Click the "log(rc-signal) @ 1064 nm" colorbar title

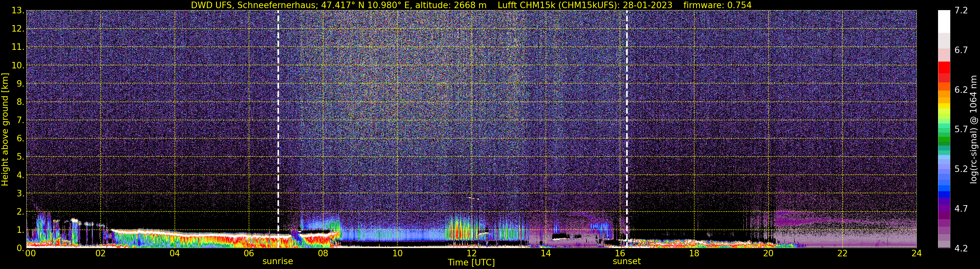973,129
